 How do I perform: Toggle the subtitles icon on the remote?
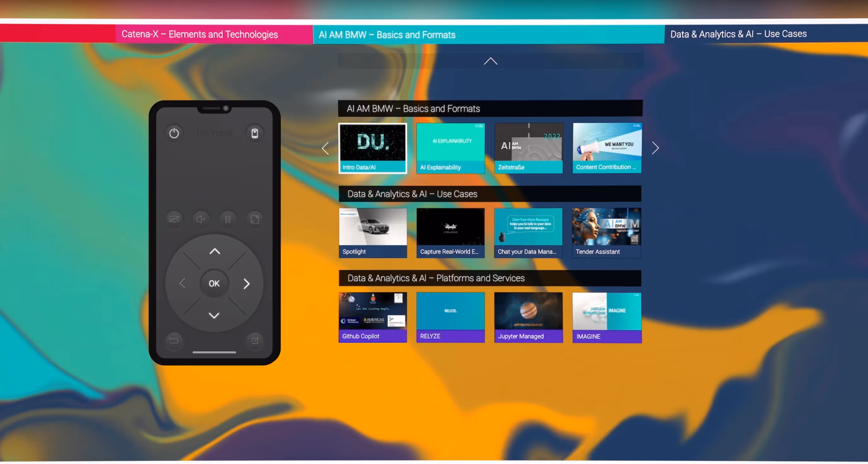point(174,219)
